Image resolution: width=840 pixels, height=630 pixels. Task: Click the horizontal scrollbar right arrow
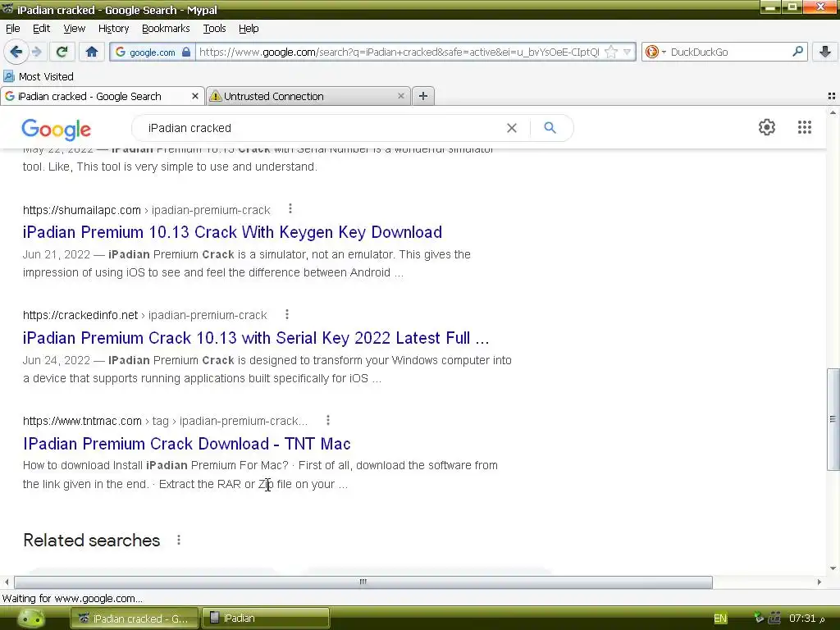[819, 582]
